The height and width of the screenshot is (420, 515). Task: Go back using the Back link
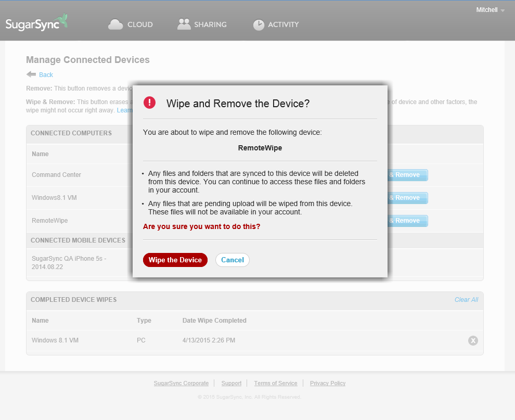[46, 74]
